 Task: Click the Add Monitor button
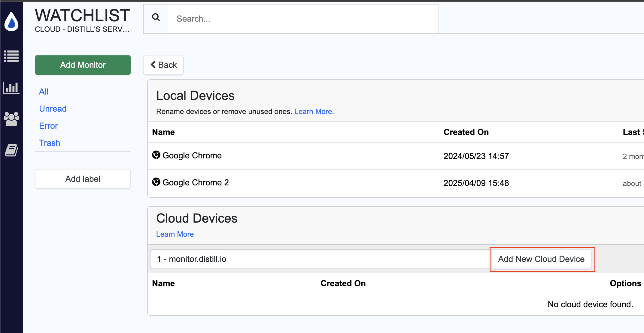83,65
